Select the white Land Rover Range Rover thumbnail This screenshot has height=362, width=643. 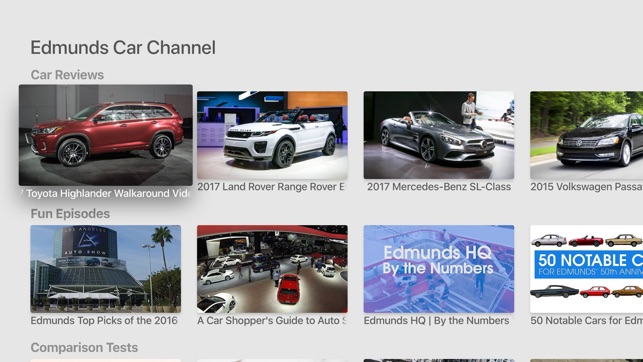coord(272,135)
